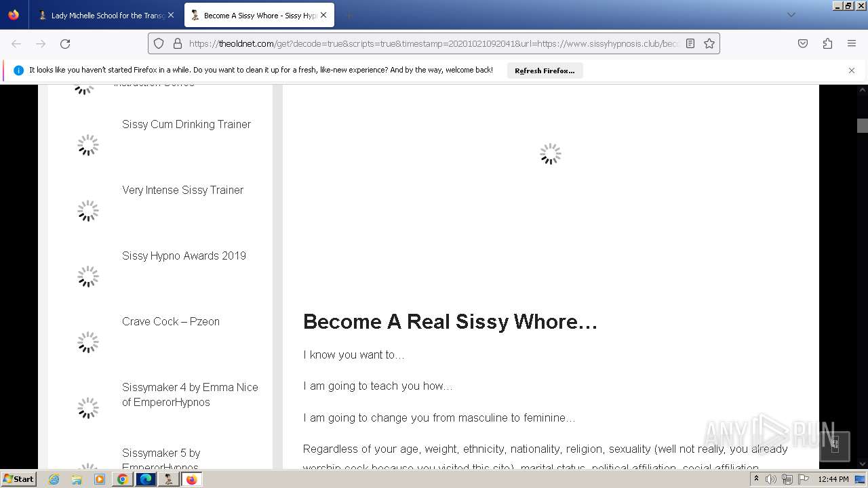
Task: Close the Become A Sissy Whore tab
Action: click(x=323, y=15)
